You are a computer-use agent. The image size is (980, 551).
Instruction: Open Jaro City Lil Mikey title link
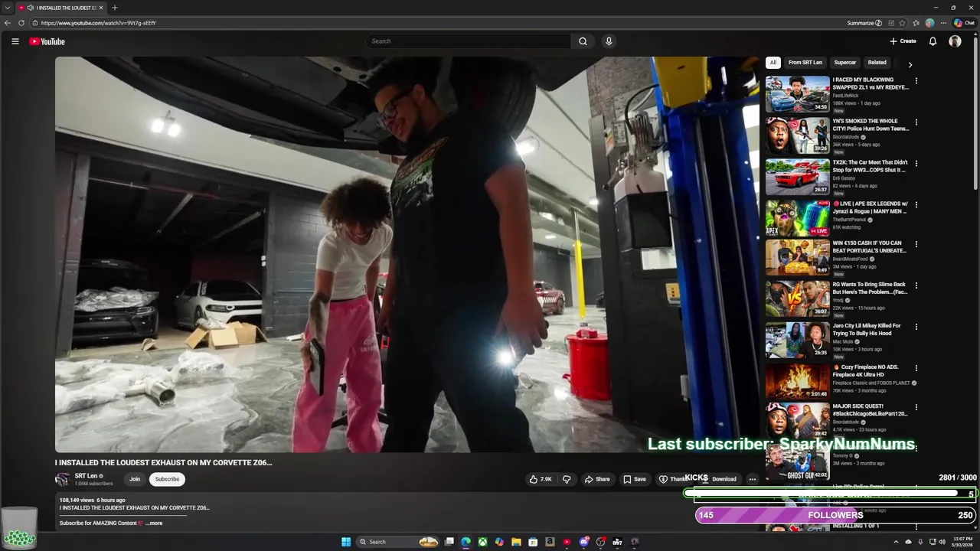(x=867, y=329)
